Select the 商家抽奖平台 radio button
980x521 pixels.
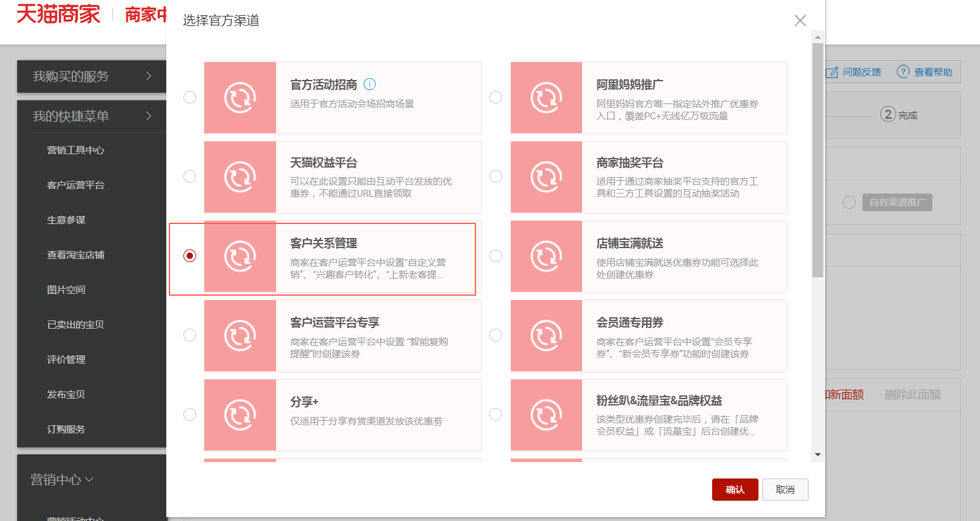pyautogui.click(x=496, y=176)
